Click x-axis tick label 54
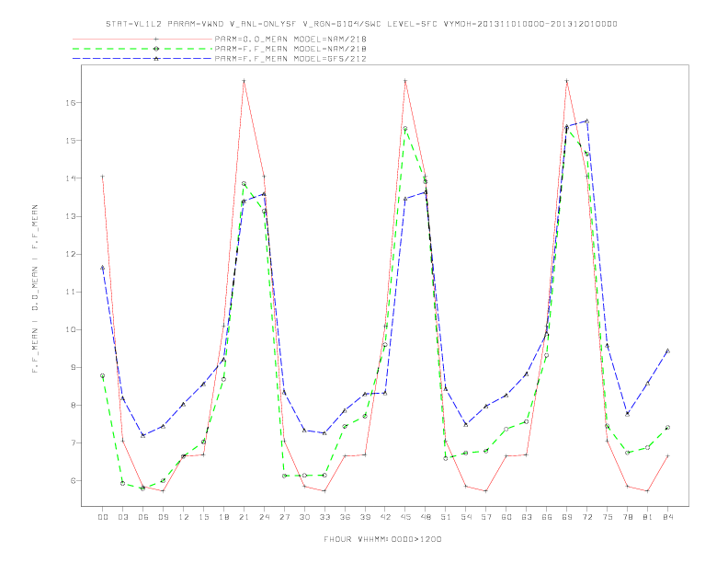The height and width of the screenshot is (563, 728). click(466, 517)
